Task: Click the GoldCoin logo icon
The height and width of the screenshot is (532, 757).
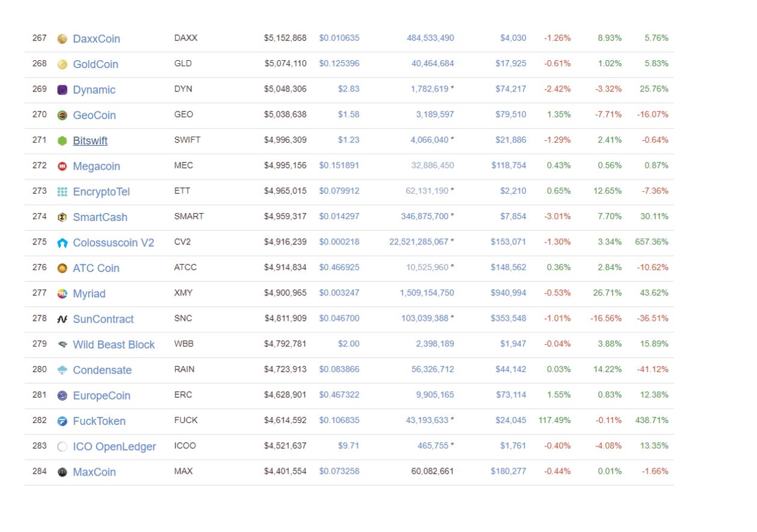Action: coord(62,64)
